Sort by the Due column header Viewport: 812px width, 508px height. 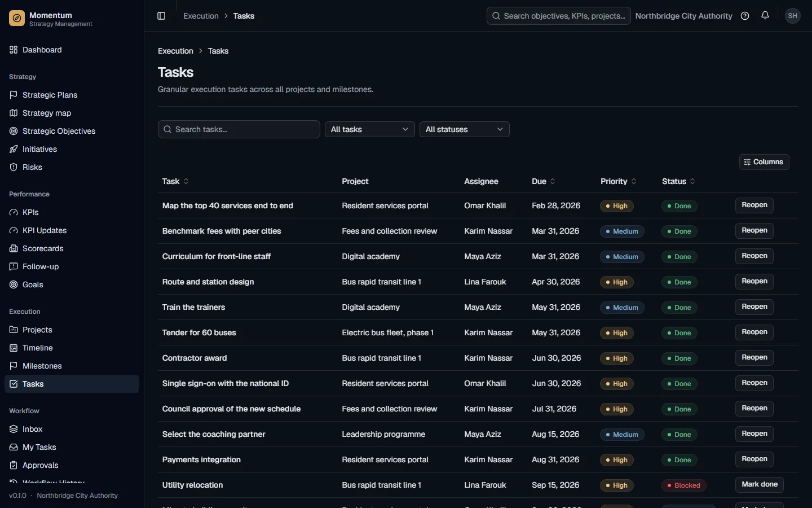544,181
